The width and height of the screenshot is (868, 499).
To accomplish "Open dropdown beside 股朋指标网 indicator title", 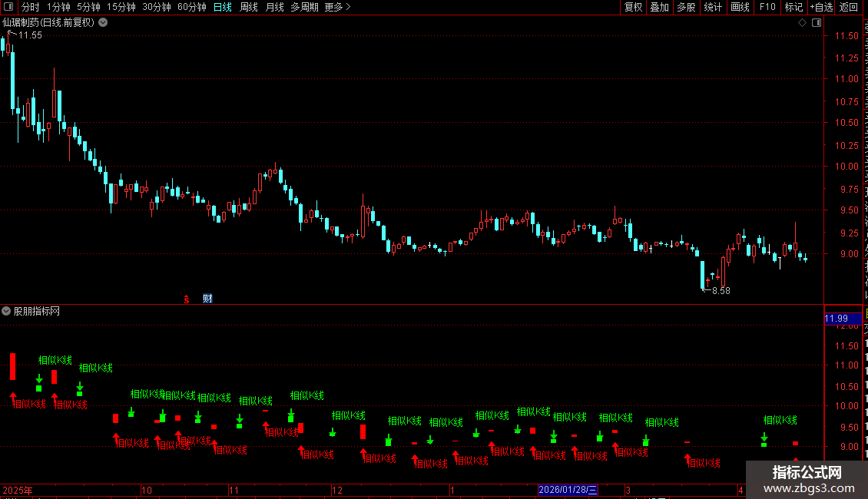I will (6, 312).
